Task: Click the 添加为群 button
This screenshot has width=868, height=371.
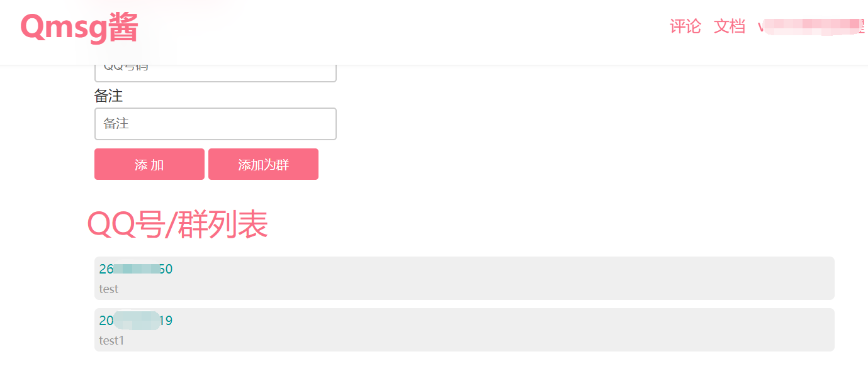Action: [263, 164]
